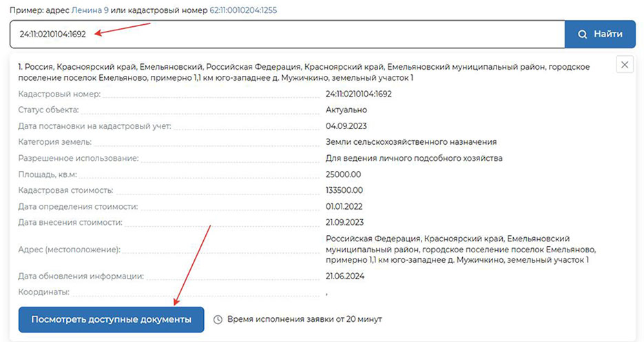Click the label Адрес (местоположение):
Image resolution: width=644 pixels, height=342 pixels.
tap(70, 250)
